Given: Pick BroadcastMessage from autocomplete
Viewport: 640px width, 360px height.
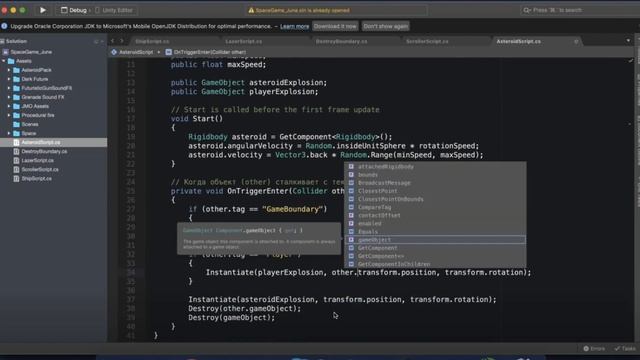Looking at the screenshot, I should (x=435, y=183).
